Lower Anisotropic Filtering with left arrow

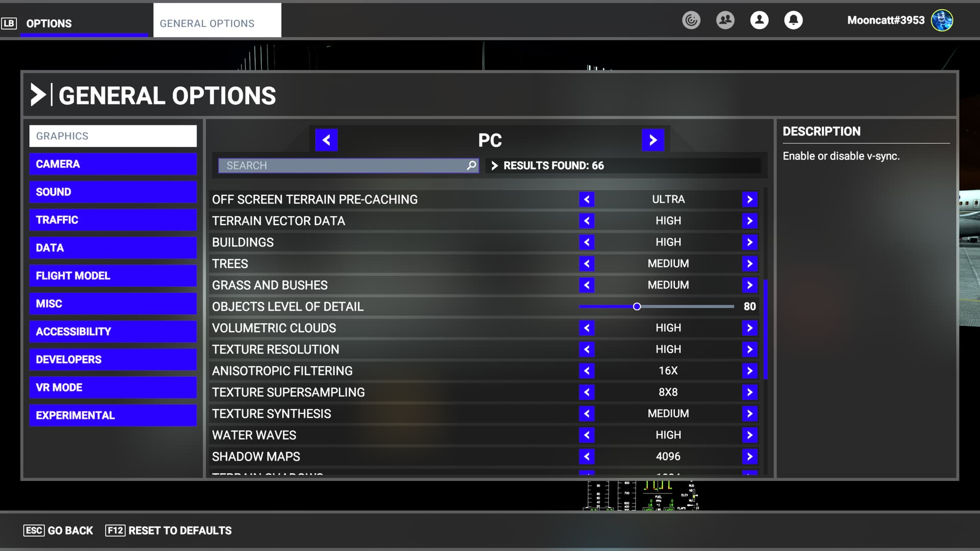point(586,371)
